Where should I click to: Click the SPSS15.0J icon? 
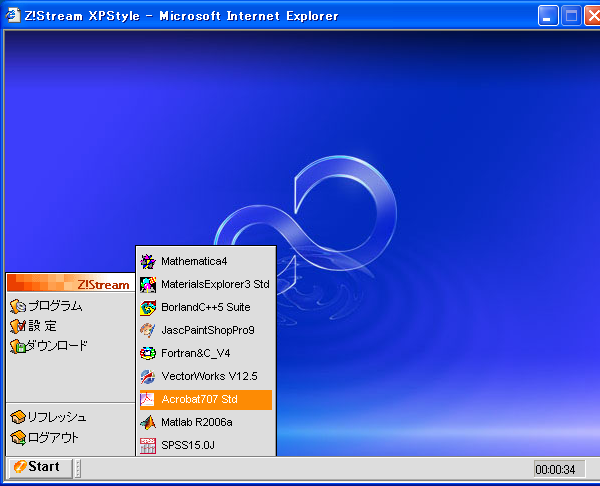(148, 445)
